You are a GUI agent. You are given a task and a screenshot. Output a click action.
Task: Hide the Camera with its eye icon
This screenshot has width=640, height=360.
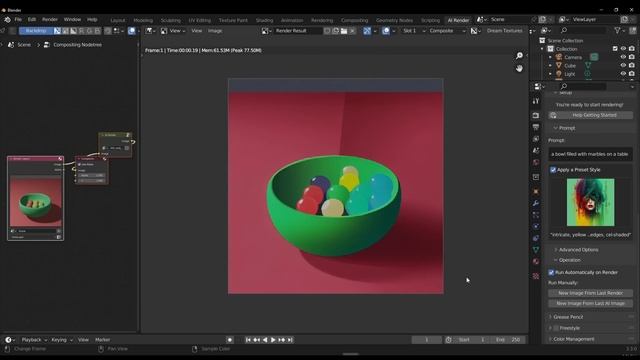pyautogui.click(x=623, y=57)
